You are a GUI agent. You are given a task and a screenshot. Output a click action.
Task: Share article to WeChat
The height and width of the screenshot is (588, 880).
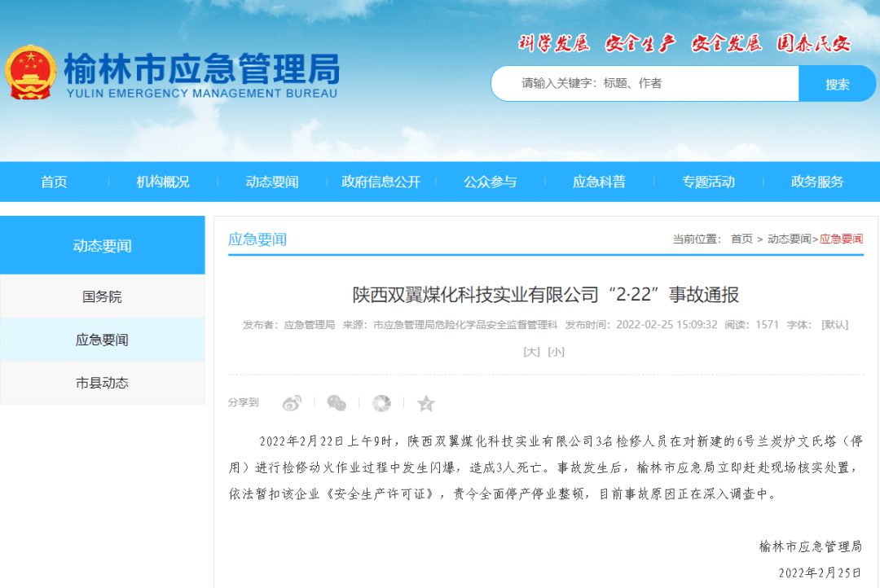(x=337, y=403)
